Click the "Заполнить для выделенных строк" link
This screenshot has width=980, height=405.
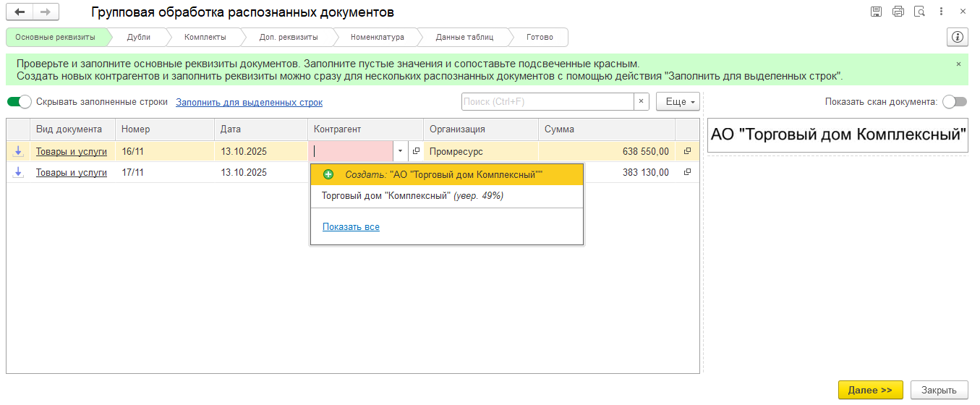pyautogui.click(x=249, y=103)
